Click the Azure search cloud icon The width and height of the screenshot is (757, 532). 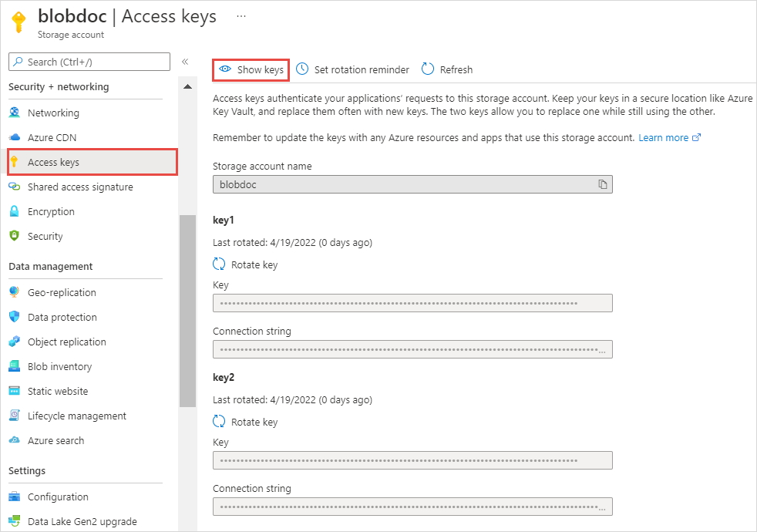[x=15, y=439]
